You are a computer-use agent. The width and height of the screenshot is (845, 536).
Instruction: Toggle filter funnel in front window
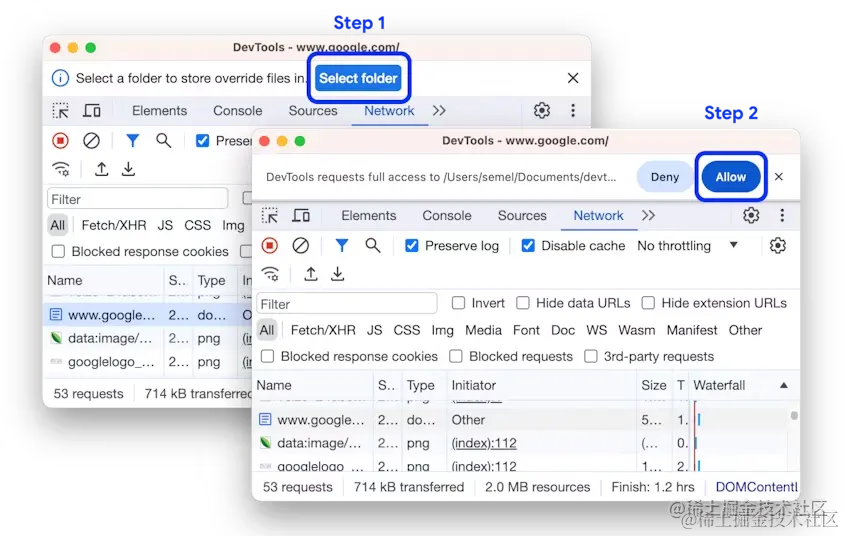click(342, 246)
